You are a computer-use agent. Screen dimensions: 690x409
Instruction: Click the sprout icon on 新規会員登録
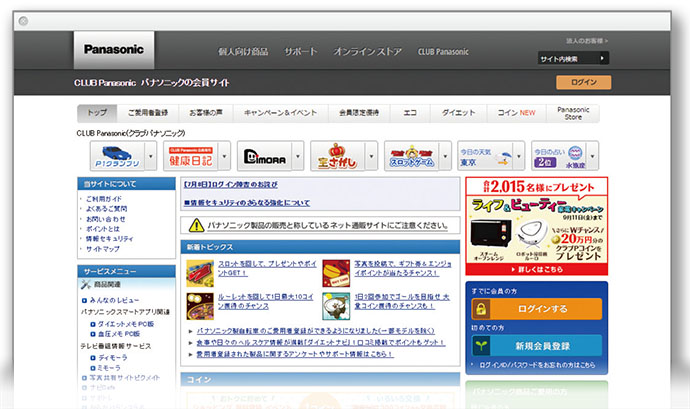pyautogui.click(x=481, y=346)
